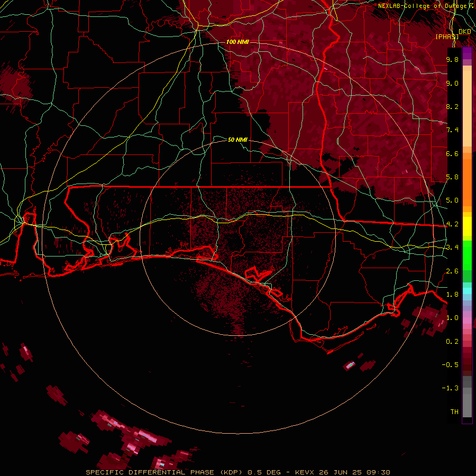Click the yellow segment of the color bar
Viewport: 476px width, 476px height.
pos(467,226)
